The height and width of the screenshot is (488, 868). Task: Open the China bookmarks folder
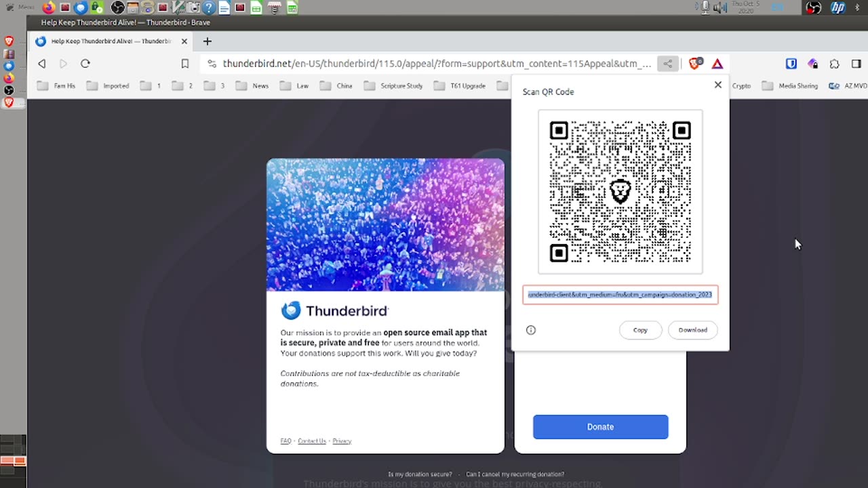[336, 86]
